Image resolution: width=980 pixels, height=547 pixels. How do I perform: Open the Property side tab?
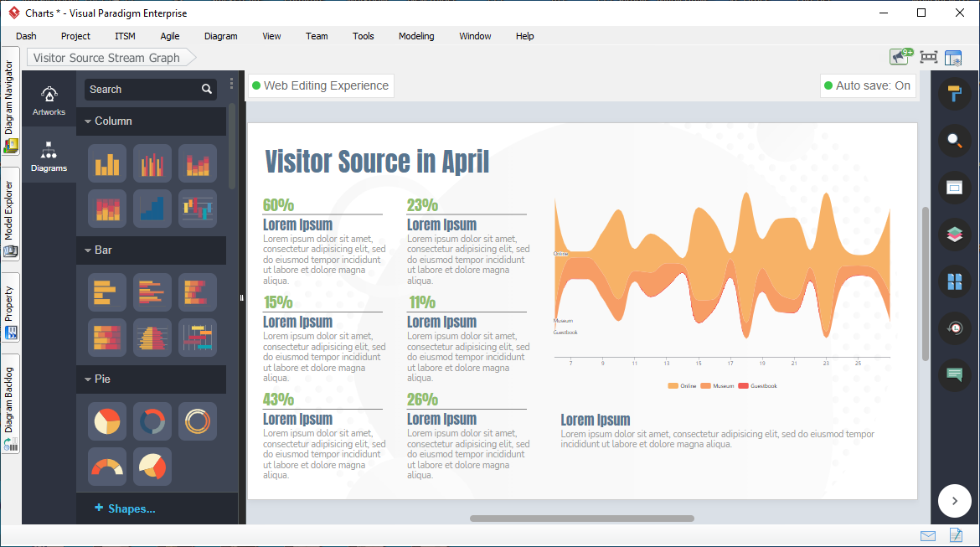pyautogui.click(x=10, y=307)
